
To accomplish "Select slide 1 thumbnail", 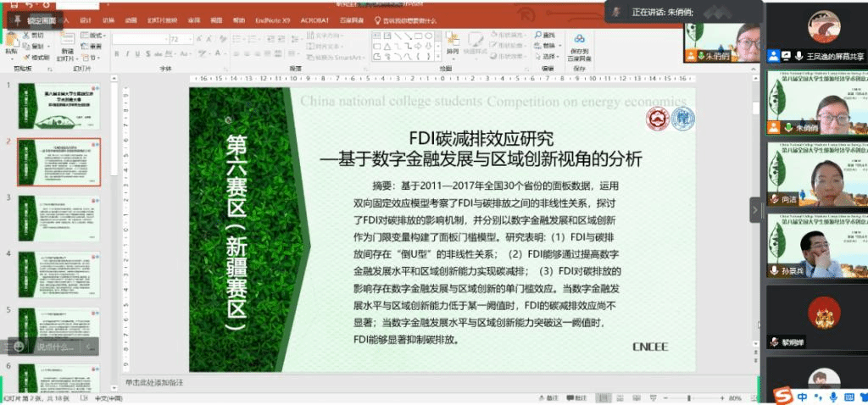I will [58, 106].
